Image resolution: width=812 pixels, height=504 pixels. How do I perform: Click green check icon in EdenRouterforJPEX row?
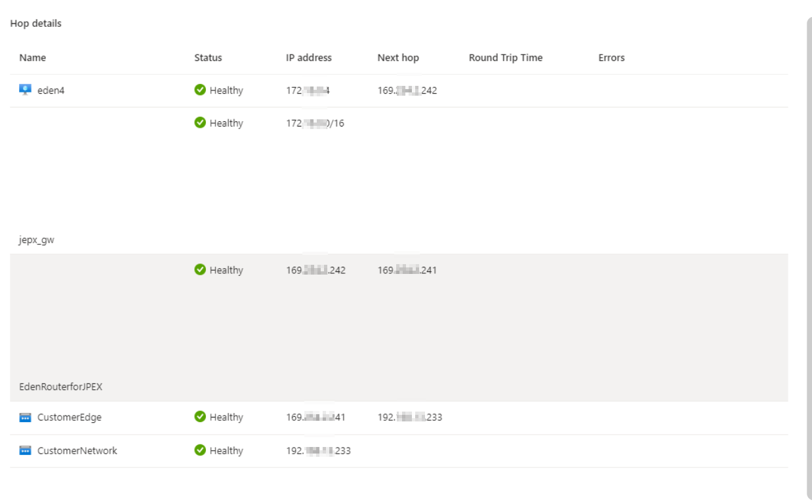[x=200, y=270]
